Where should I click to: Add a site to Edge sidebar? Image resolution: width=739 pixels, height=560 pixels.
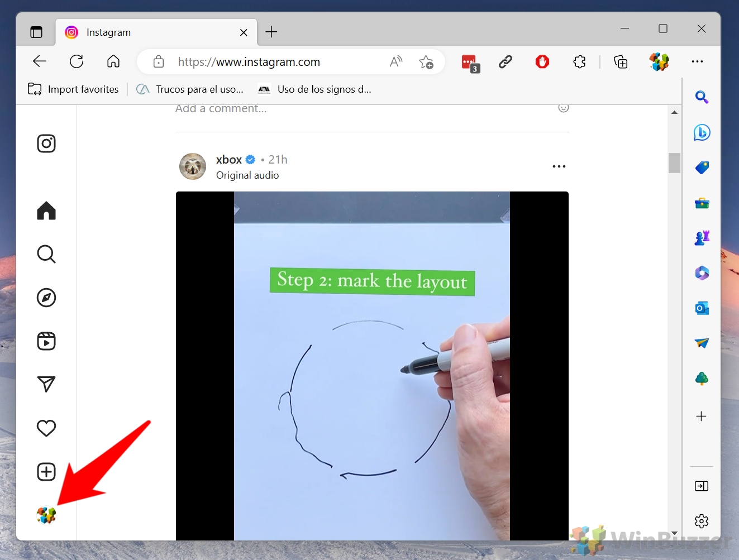702,416
